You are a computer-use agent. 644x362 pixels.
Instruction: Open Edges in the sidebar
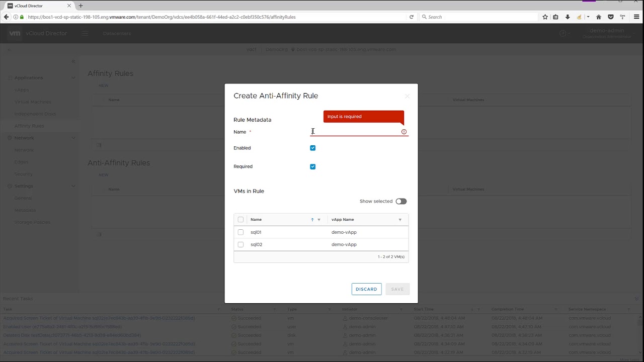[x=21, y=162]
